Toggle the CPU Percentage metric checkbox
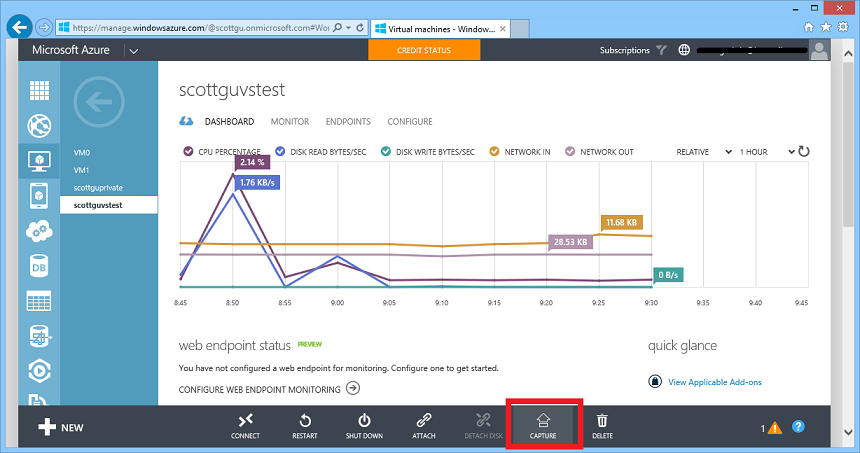 [188, 151]
